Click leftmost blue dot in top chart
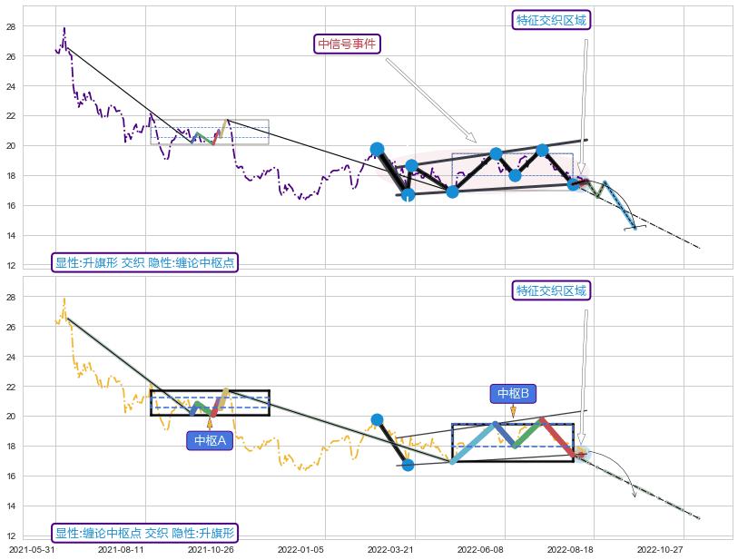Image resolution: width=738 pixels, height=560 pixels. click(378, 149)
